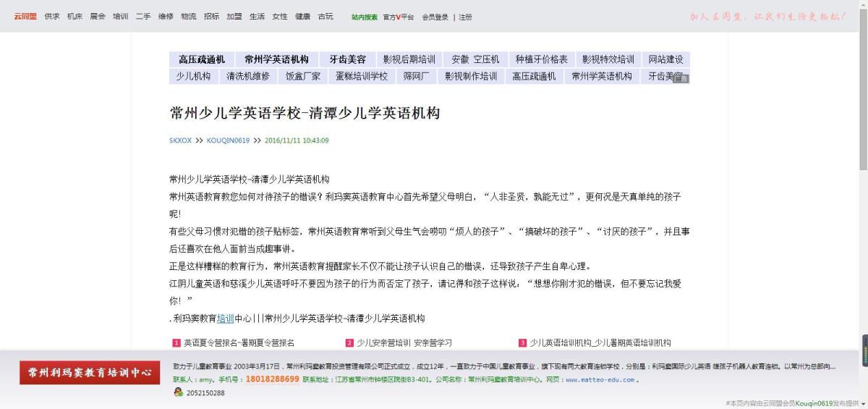Open the 女性 navigation item

coord(280,17)
